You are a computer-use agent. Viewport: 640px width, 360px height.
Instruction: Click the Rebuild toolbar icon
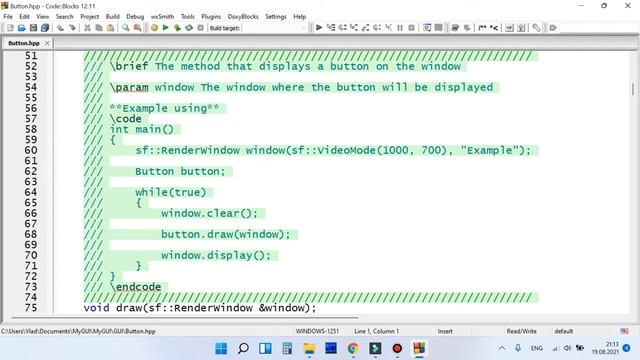tap(189, 28)
